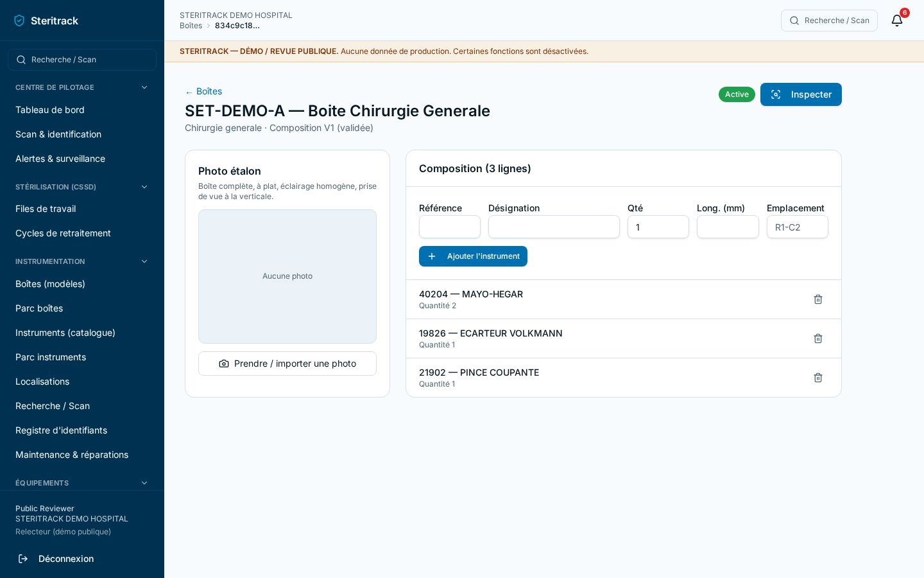This screenshot has height=578, width=924.
Task: Click the Boîtes breadcrumb link
Action: point(191,26)
